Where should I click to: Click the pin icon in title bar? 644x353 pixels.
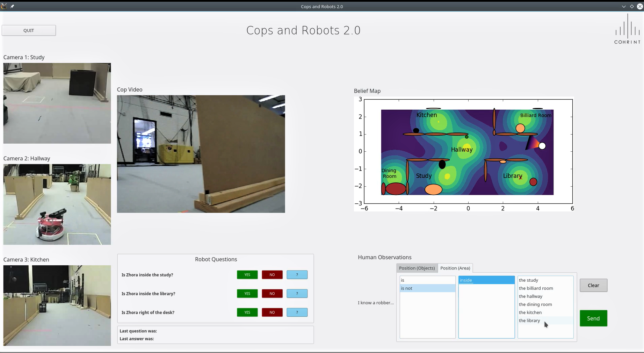[x=12, y=6]
